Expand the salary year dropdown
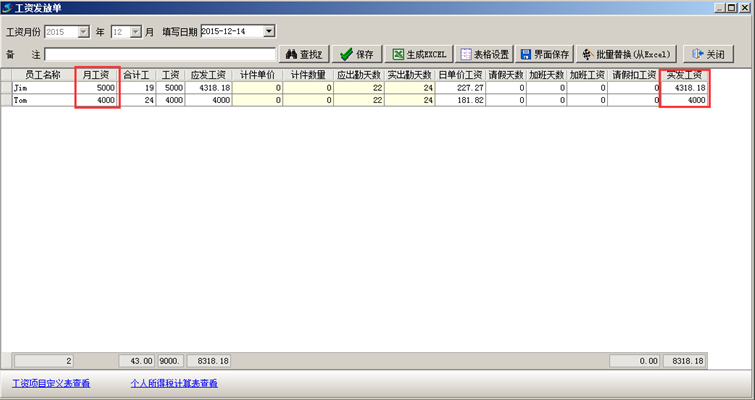The height and width of the screenshot is (400, 755). tap(83, 32)
